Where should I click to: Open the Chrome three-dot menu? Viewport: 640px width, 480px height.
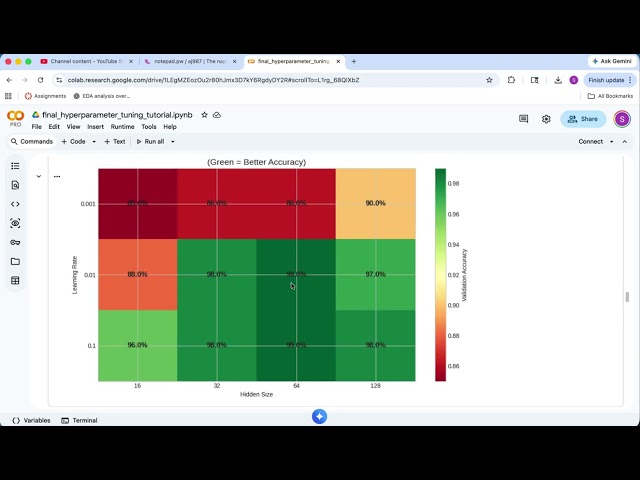(630, 80)
